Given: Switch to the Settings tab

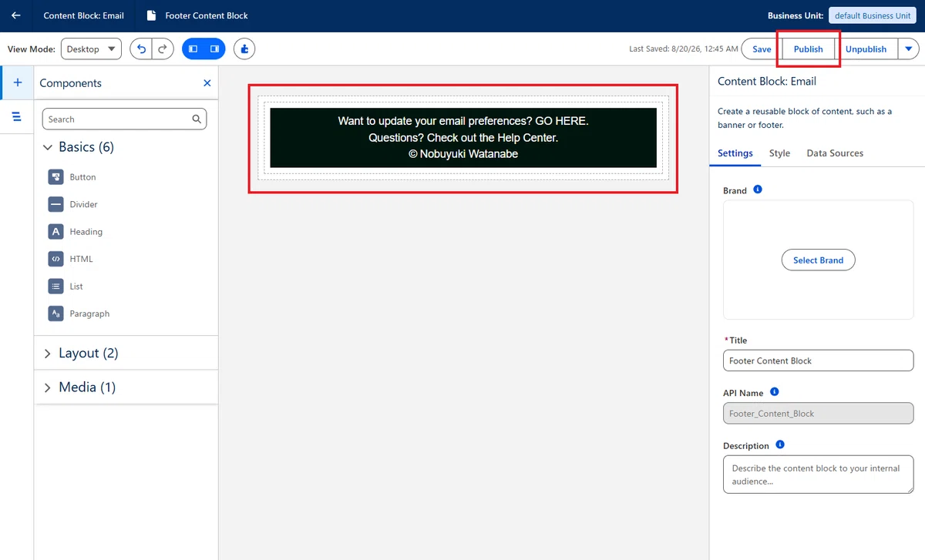Looking at the screenshot, I should (735, 153).
